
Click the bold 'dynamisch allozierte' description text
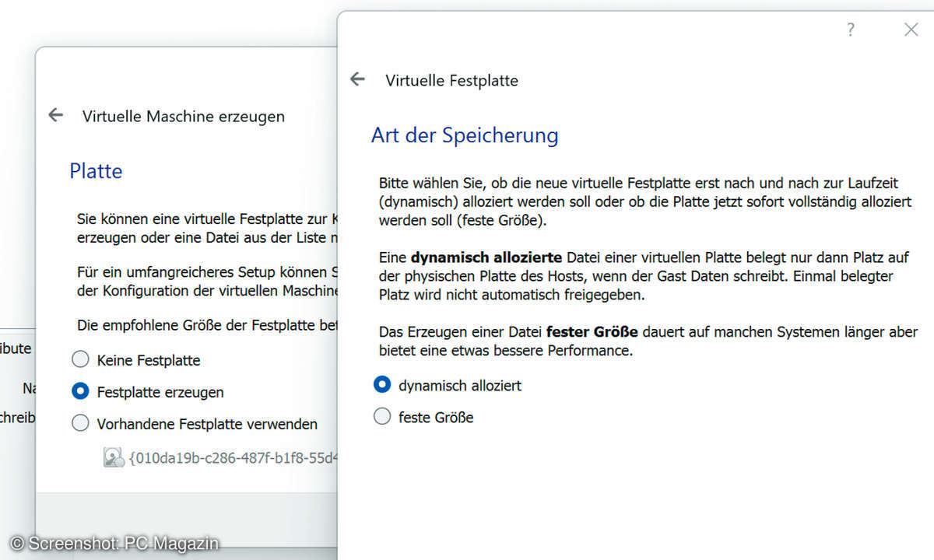pos(486,257)
